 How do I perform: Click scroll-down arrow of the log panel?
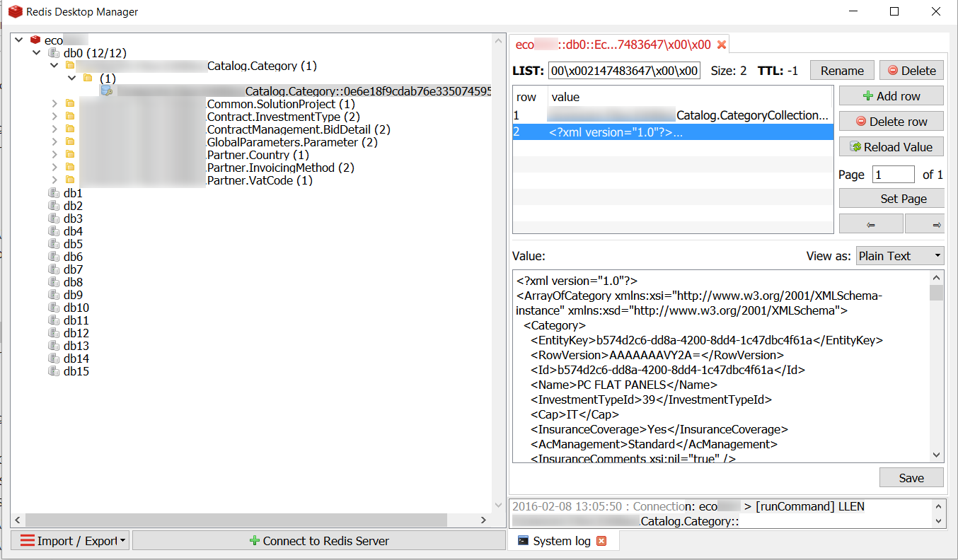tap(939, 521)
